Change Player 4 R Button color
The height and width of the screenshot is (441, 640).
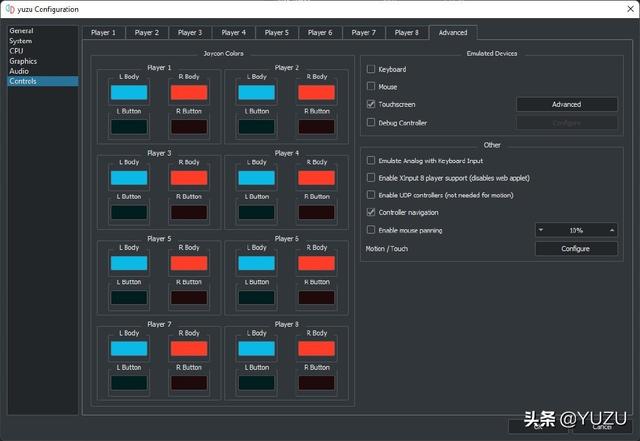(317, 212)
